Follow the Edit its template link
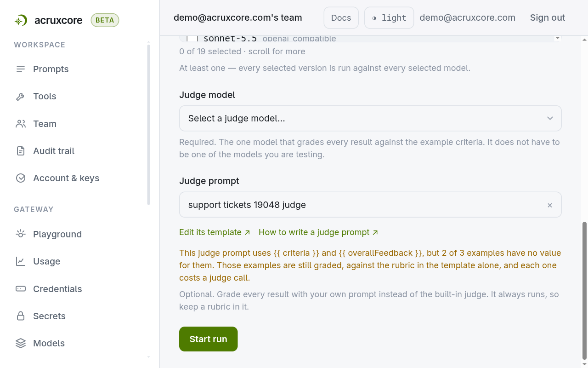Viewport: 588px width, 368px height. point(215,232)
